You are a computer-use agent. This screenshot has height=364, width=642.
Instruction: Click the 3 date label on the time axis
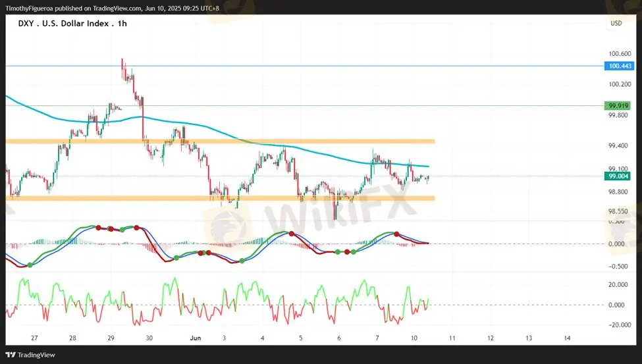point(224,338)
